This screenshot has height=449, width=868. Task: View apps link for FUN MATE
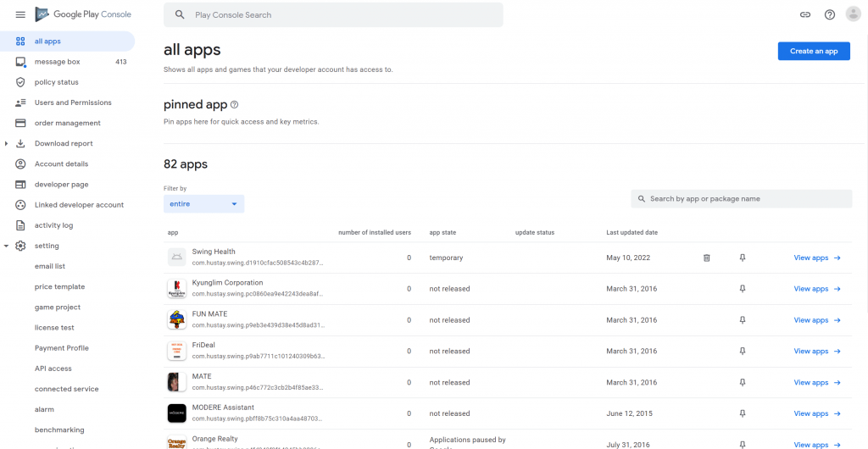pyautogui.click(x=817, y=320)
